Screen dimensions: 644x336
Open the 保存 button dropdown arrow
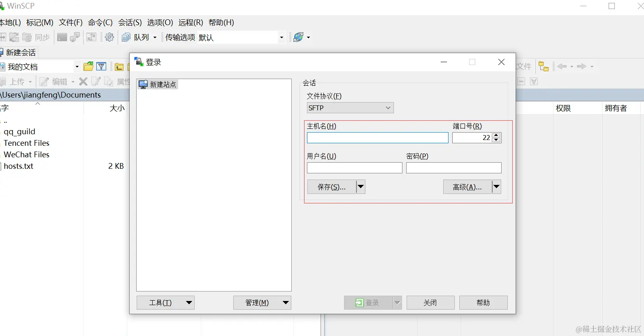click(360, 187)
